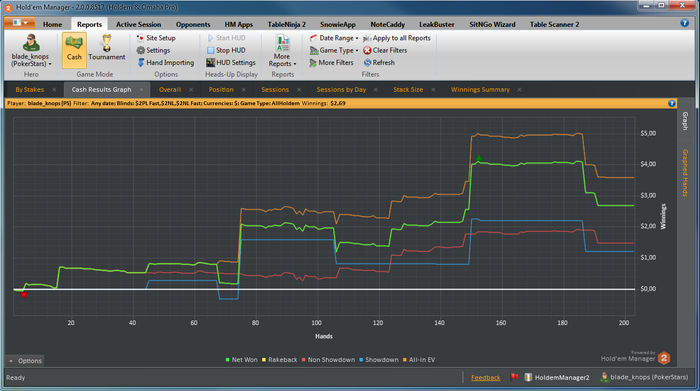Open More Filters option

click(331, 62)
